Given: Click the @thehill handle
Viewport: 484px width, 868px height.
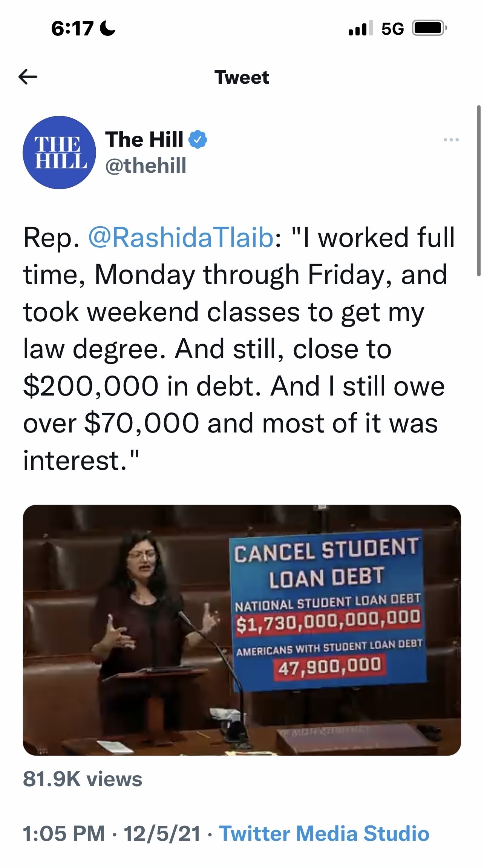Looking at the screenshot, I should [146, 166].
